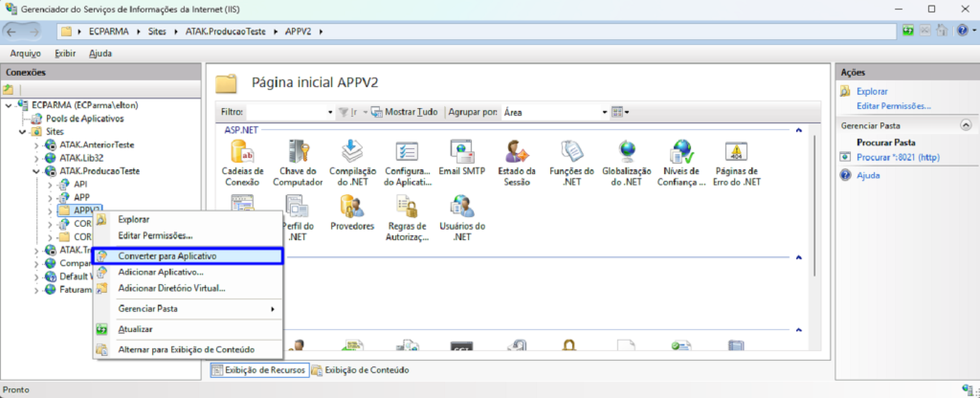Click the Filtro input field
The width and height of the screenshot is (980, 398).
click(287, 112)
